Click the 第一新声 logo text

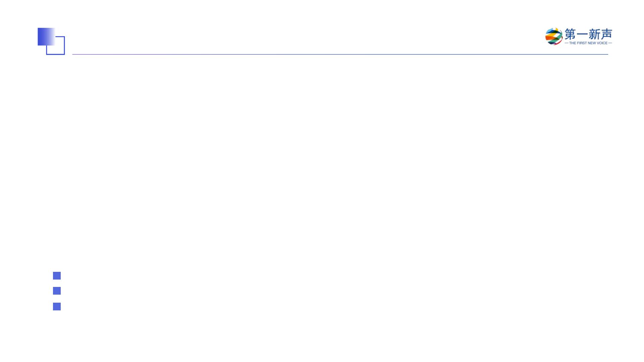[x=589, y=34]
